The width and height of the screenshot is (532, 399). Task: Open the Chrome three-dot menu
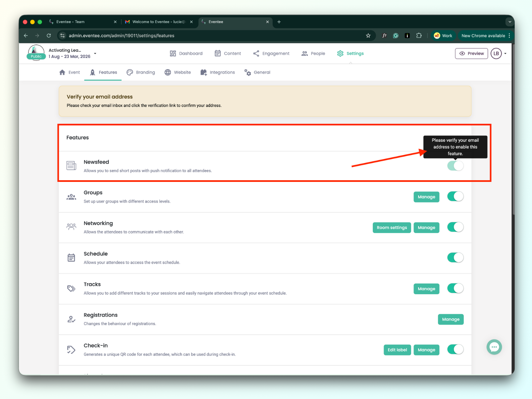point(509,36)
